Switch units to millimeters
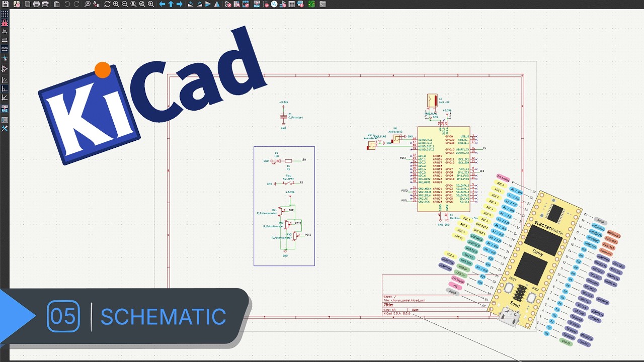Screen dimensions: 644x362 (5, 49)
